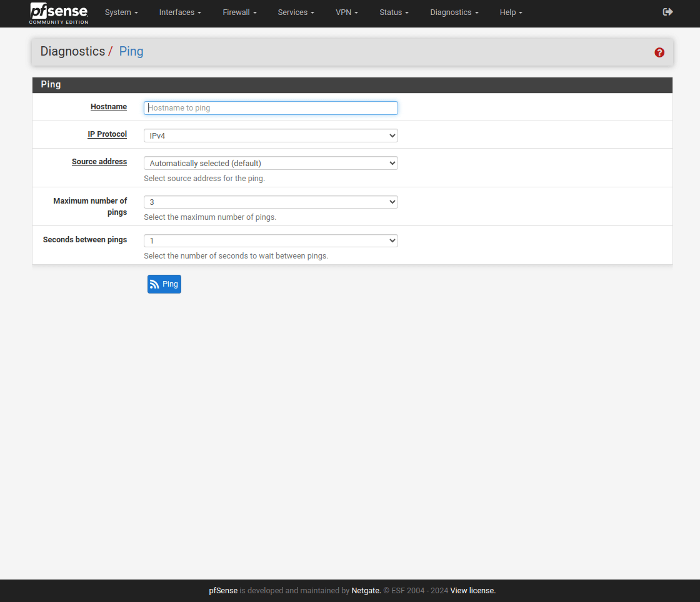Open the Interfaces menu

(180, 12)
